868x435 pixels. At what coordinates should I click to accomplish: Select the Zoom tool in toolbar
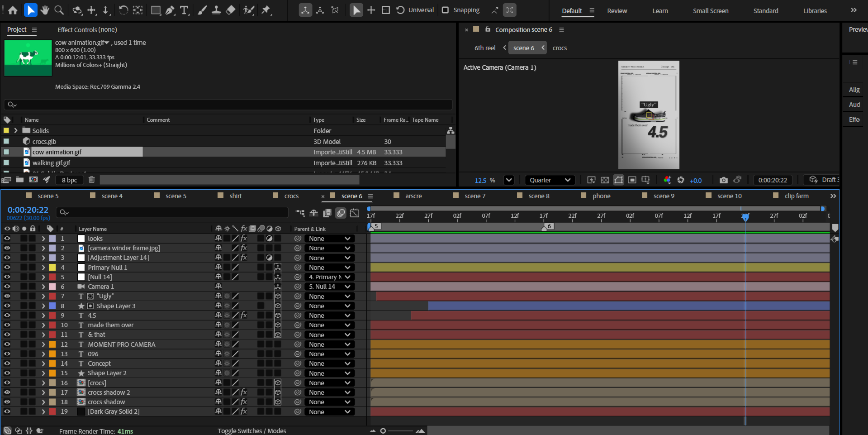click(x=59, y=10)
